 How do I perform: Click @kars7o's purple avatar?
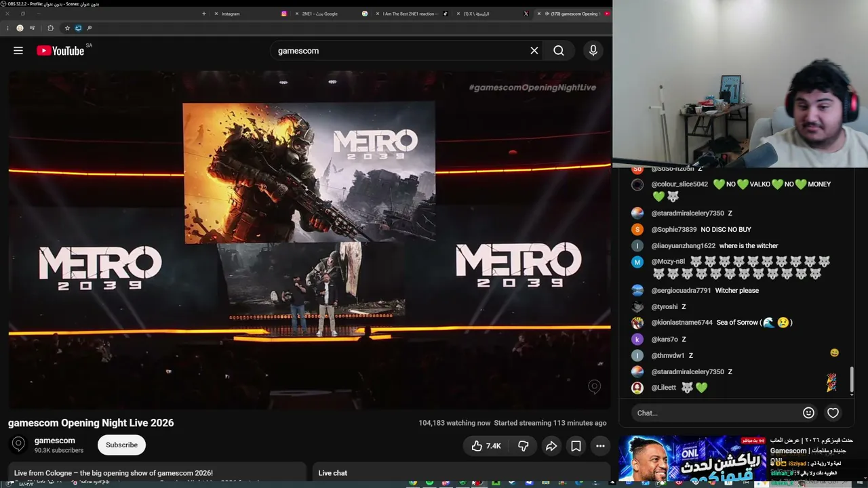(x=637, y=340)
